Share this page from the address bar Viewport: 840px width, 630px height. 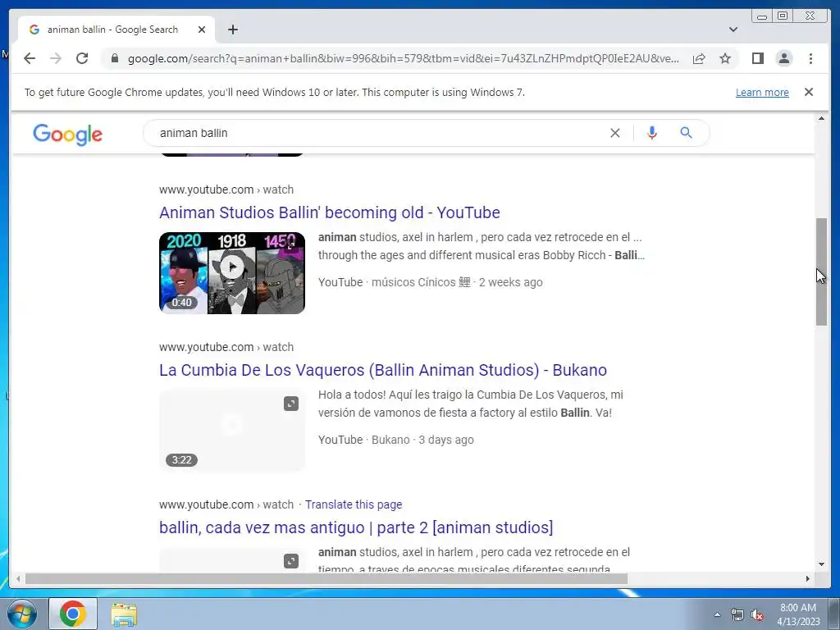[699, 58]
